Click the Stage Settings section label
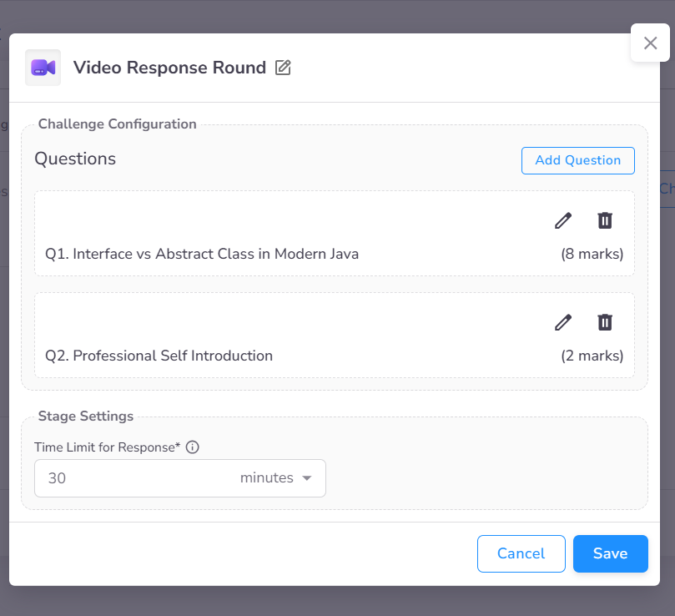The image size is (675, 616). (x=85, y=416)
